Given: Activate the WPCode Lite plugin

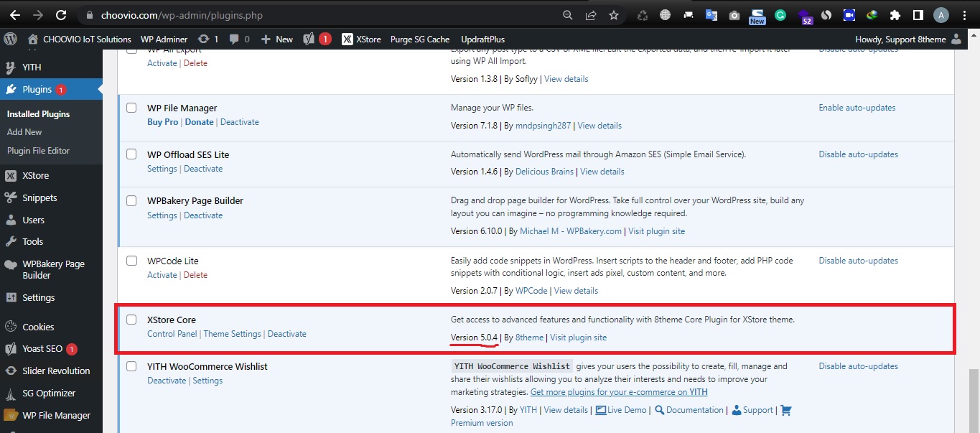Looking at the screenshot, I should (x=162, y=275).
